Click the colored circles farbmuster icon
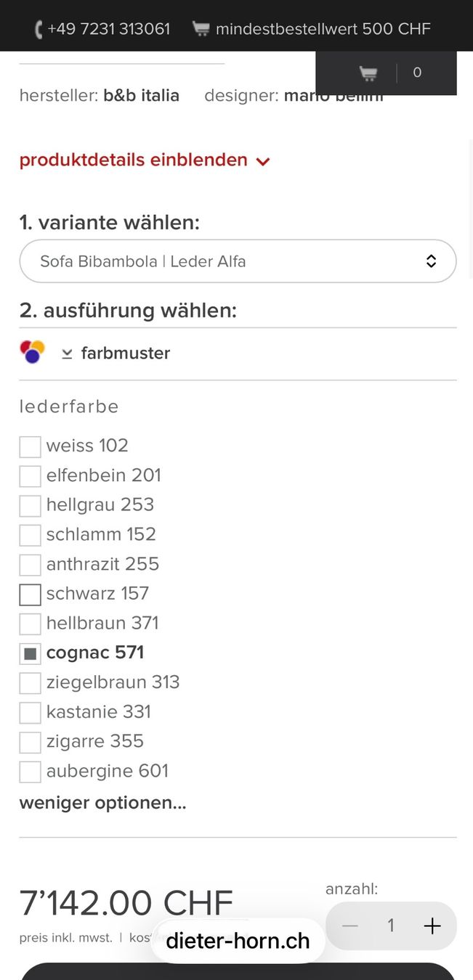Viewport: 473px width, 980px height. [x=33, y=352]
